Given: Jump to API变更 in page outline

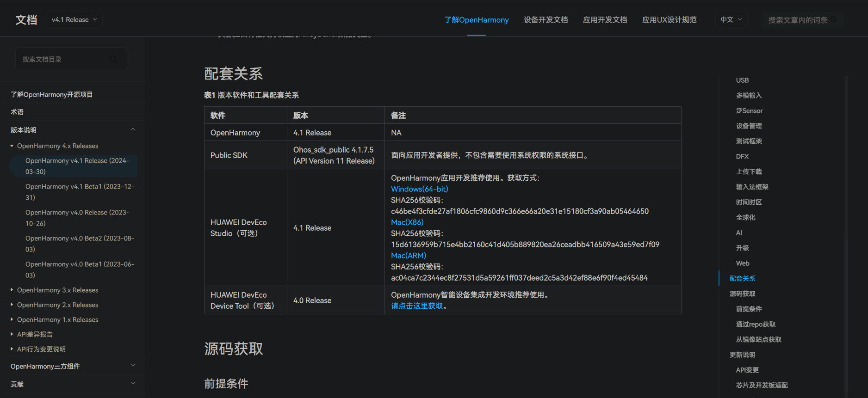Looking at the screenshot, I should (x=747, y=370).
